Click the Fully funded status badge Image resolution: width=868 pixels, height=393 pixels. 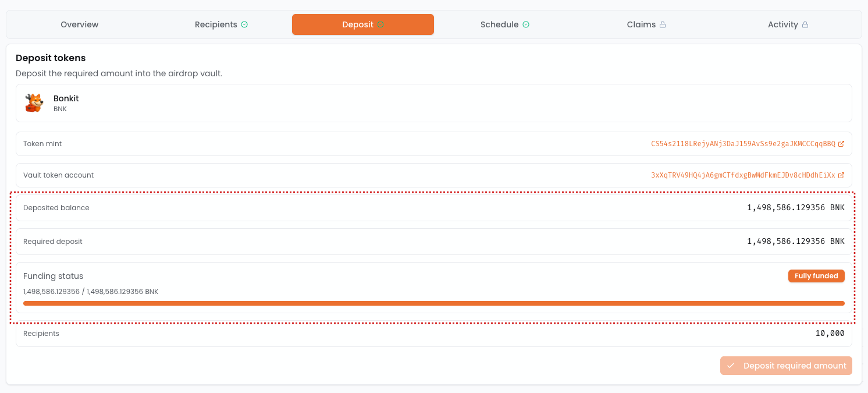pyautogui.click(x=816, y=276)
